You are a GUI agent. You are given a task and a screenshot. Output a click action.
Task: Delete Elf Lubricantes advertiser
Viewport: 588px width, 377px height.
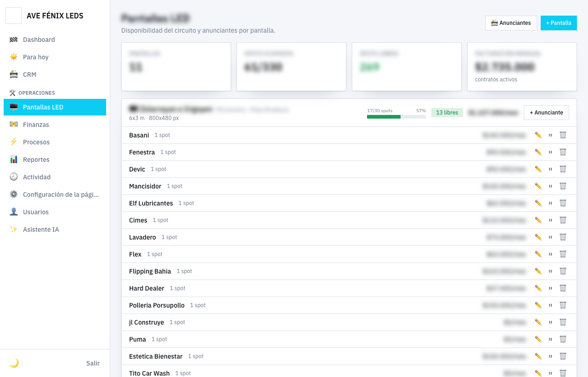563,203
